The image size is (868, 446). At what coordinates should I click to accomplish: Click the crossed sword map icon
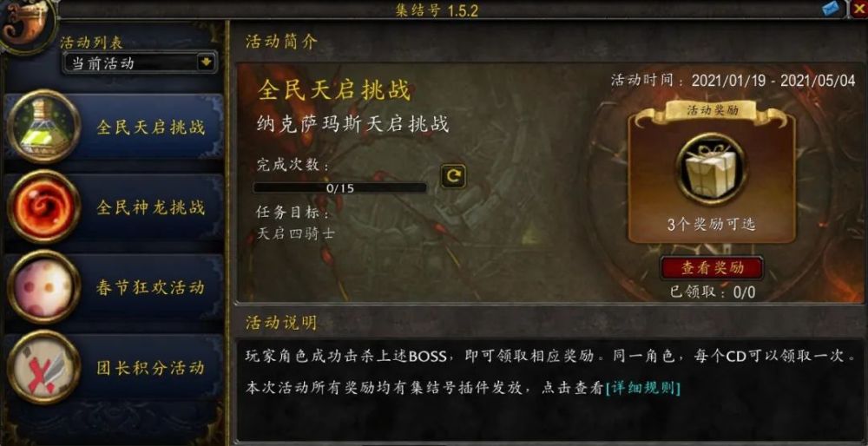[x=44, y=367]
